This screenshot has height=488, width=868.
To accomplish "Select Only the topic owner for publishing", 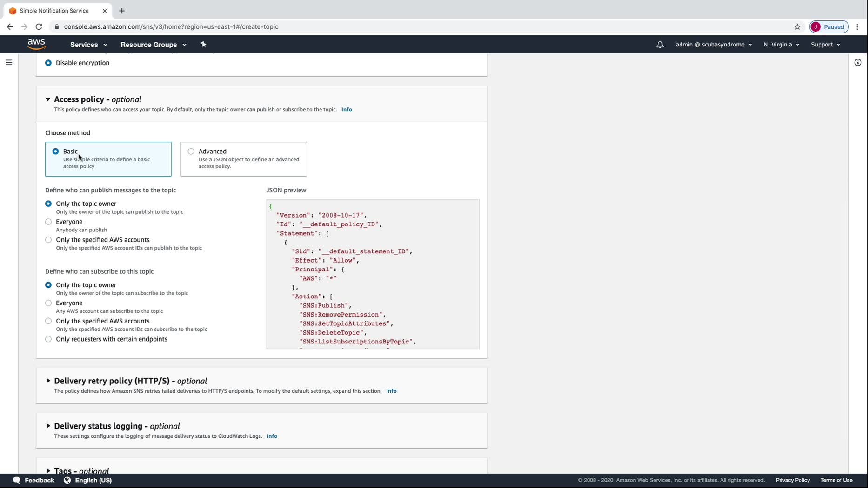I will pyautogui.click(x=48, y=204).
